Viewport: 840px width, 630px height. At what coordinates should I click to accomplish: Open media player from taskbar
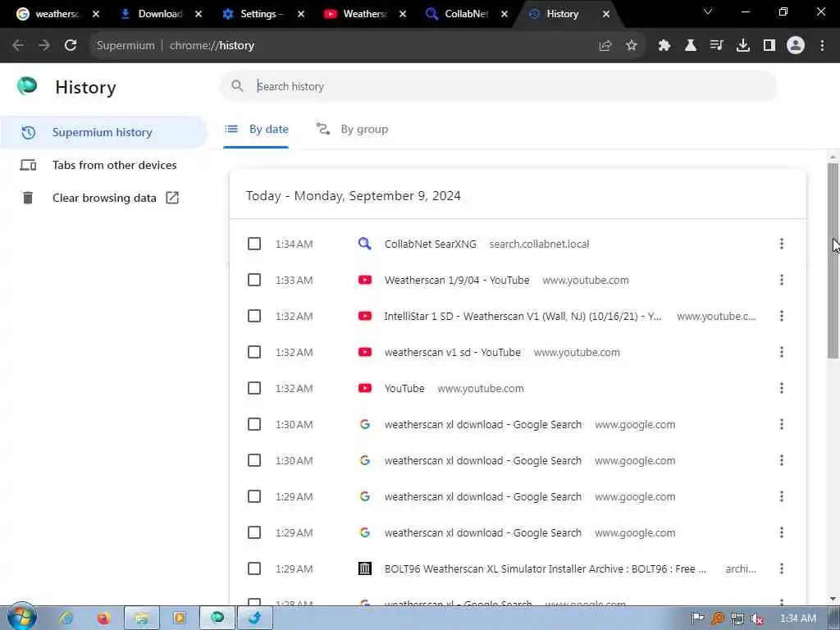click(x=180, y=619)
